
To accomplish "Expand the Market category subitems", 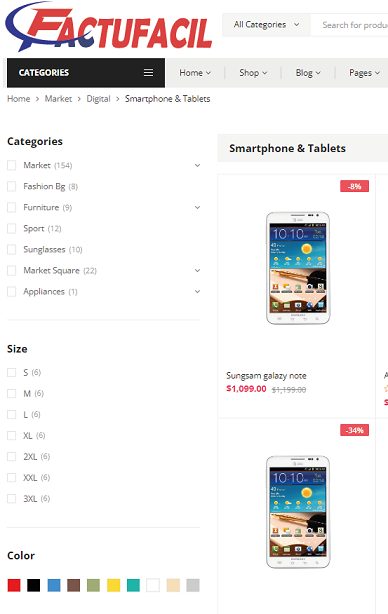I will point(197,165).
